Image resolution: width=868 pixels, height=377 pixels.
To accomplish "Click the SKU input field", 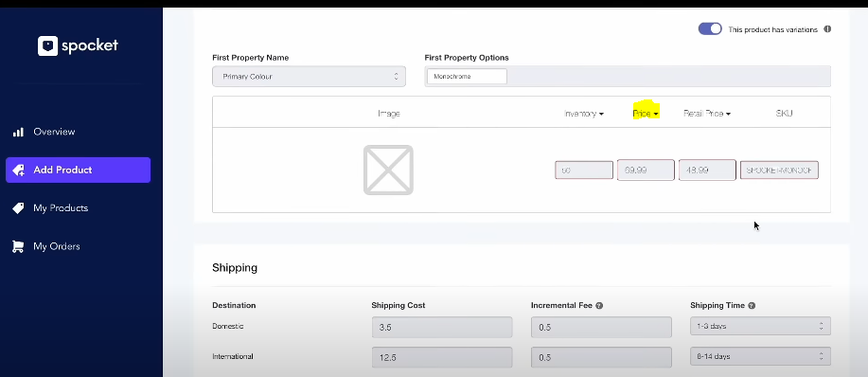I will point(779,170).
